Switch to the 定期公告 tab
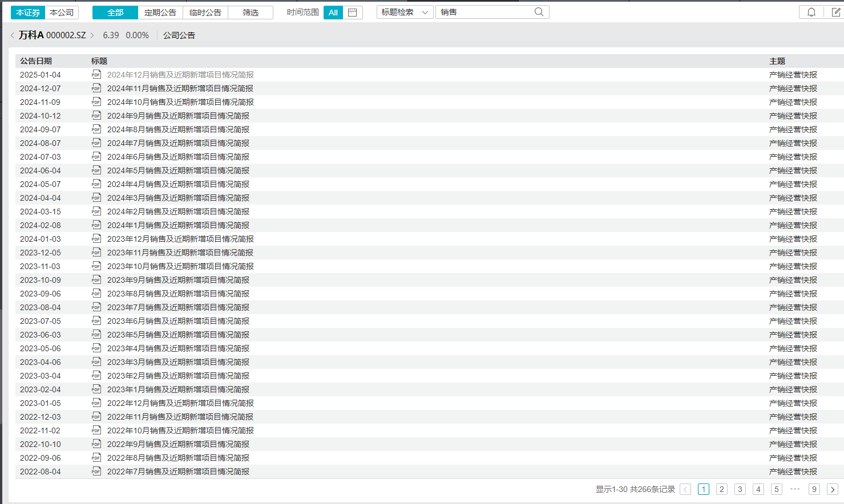The height and width of the screenshot is (504, 844). click(x=160, y=13)
